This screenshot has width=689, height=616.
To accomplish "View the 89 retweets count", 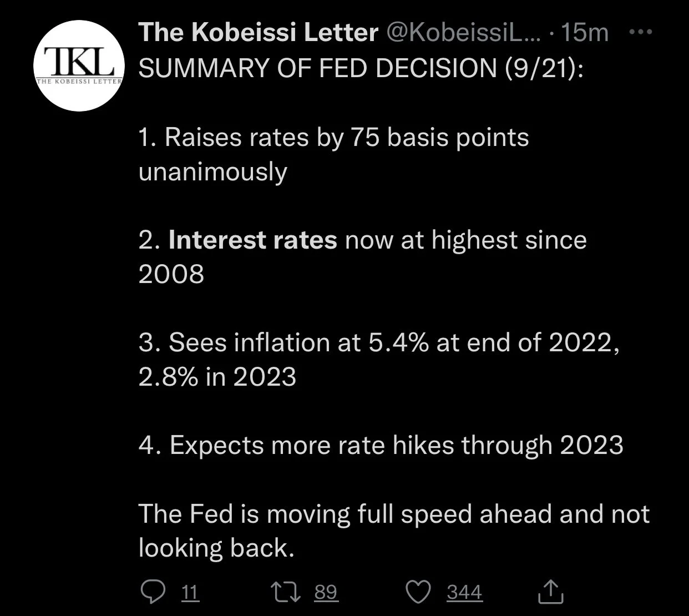I will point(326,593).
